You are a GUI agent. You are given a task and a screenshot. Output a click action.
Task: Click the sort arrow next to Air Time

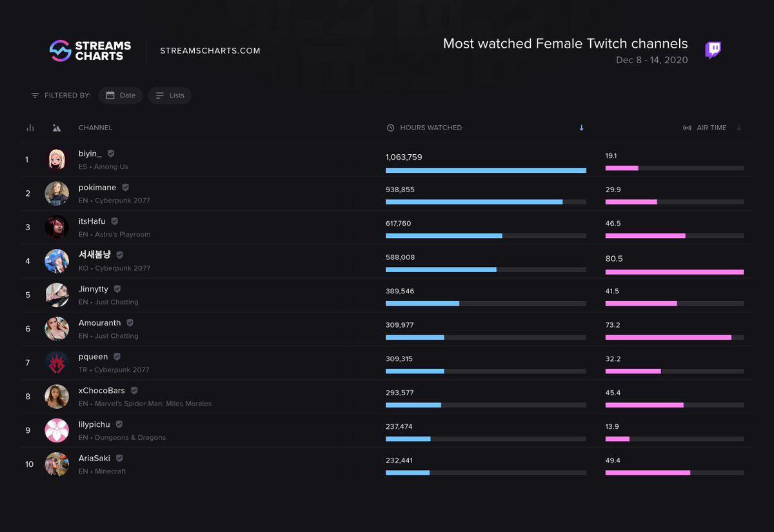738,128
